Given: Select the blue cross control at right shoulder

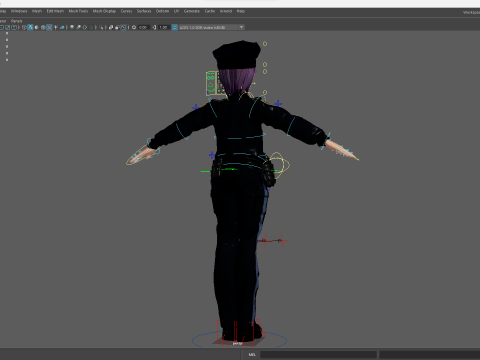Looking at the screenshot, I should pyautogui.click(x=278, y=104).
